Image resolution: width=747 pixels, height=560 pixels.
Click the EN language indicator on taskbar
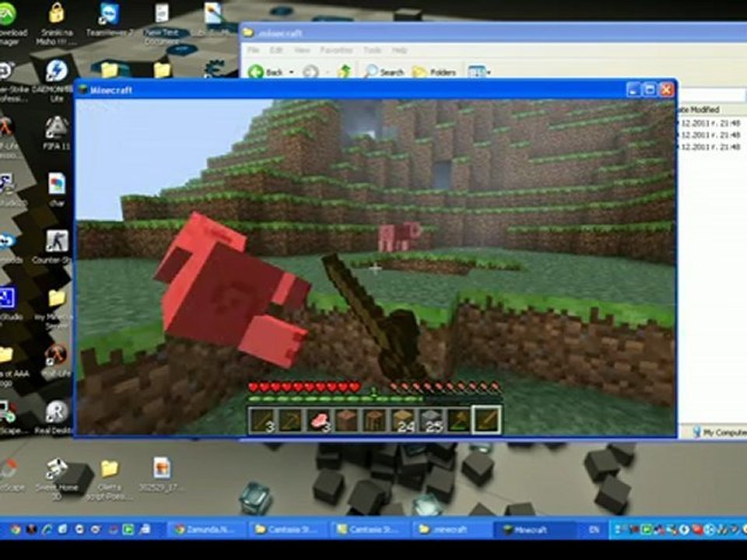tap(594, 530)
